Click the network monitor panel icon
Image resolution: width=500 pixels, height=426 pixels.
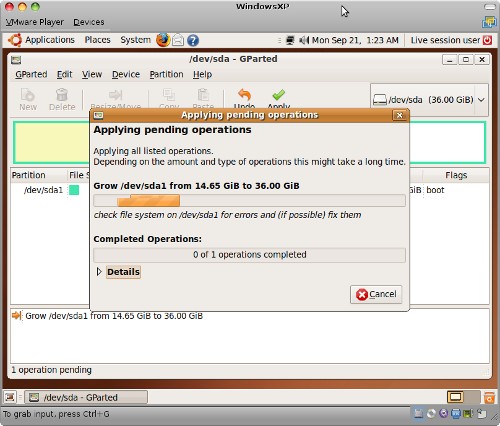click(290, 40)
